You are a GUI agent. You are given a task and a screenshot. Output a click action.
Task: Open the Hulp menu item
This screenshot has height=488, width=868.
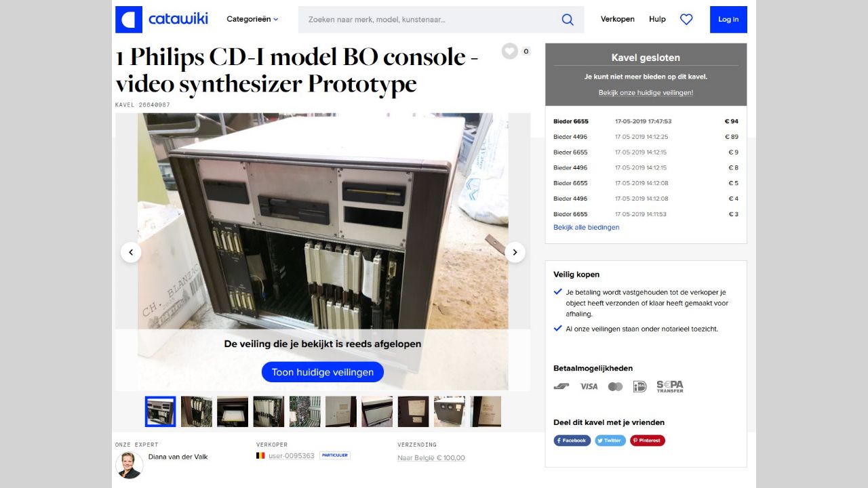point(657,20)
